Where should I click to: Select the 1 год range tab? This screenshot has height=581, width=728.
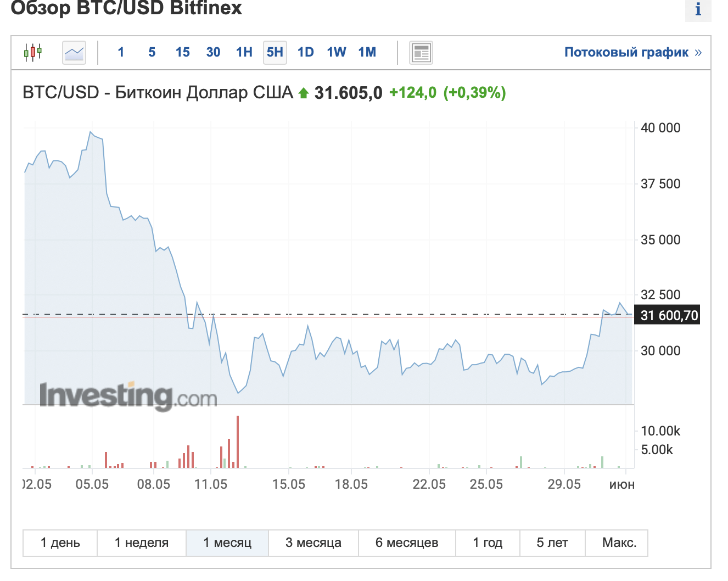tap(488, 543)
